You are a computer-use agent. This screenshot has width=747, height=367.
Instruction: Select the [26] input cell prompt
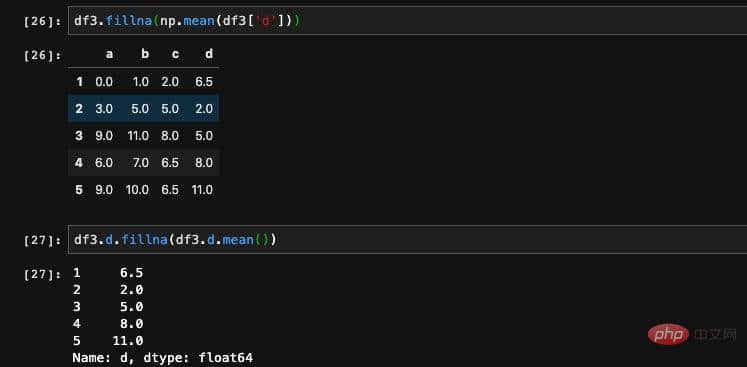click(x=42, y=21)
